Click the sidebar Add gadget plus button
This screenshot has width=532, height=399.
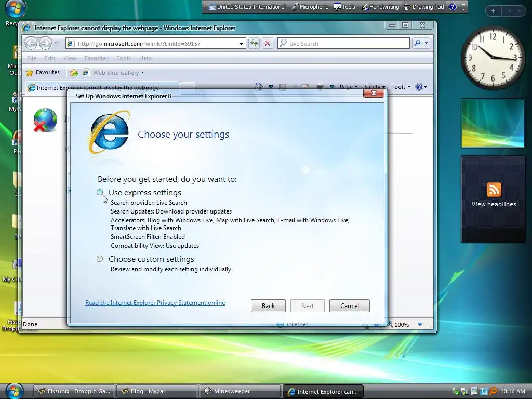[x=493, y=11]
